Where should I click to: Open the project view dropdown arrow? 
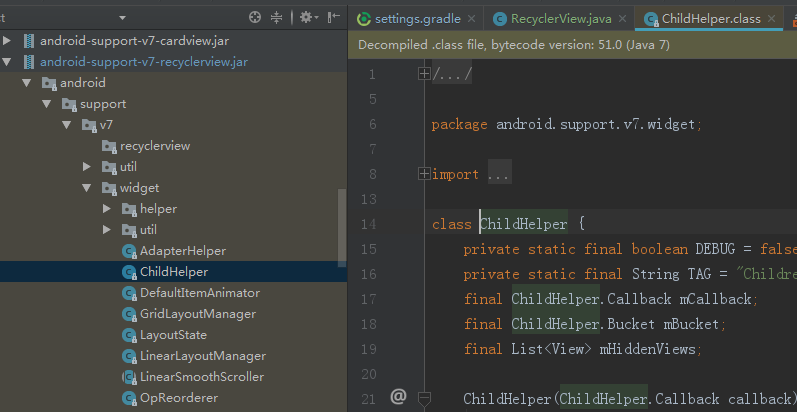122,18
